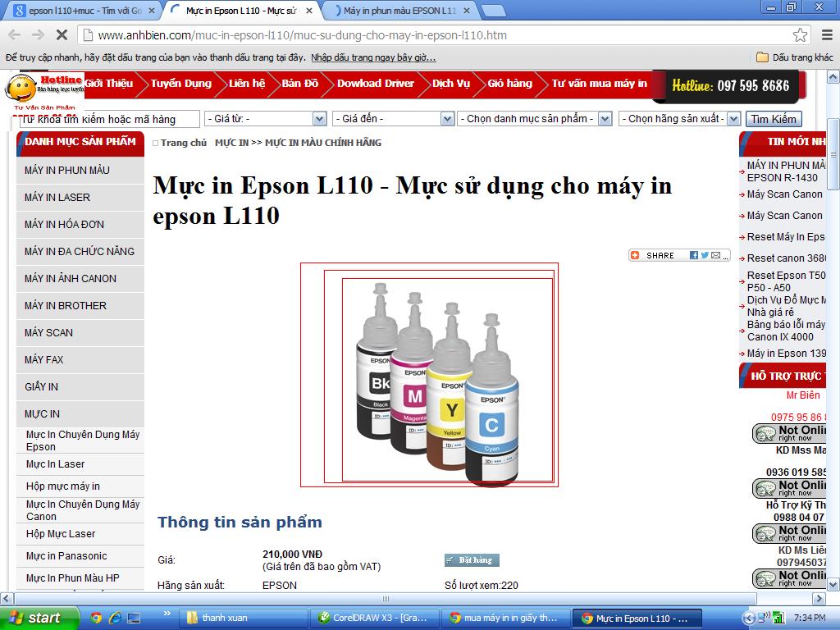This screenshot has width=840, height=630.
Task: Open Bản Đồ menu item
Action: (300, 84)
